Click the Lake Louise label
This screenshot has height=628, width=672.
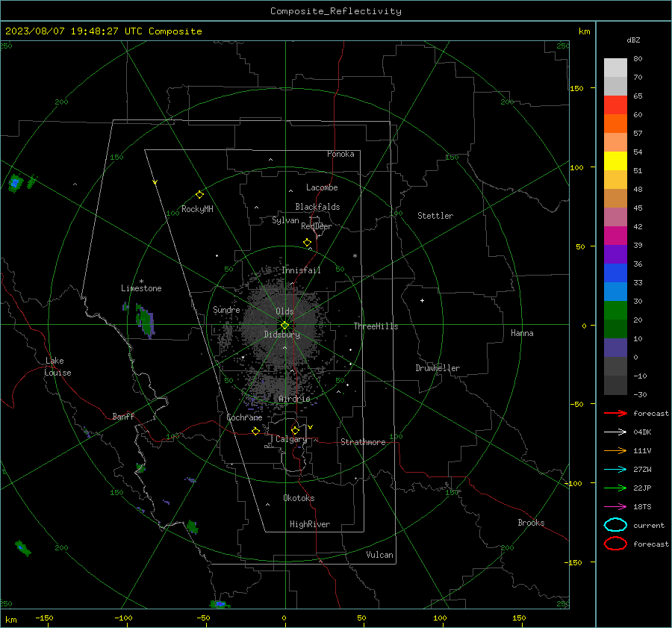coord(57,367)
